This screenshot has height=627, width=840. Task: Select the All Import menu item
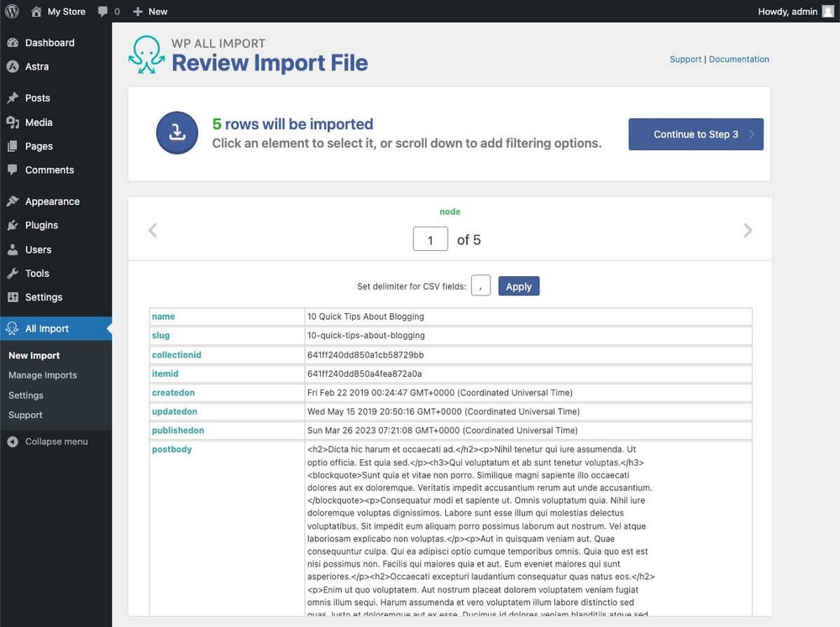pyautogui.click(x=55, y=329)
